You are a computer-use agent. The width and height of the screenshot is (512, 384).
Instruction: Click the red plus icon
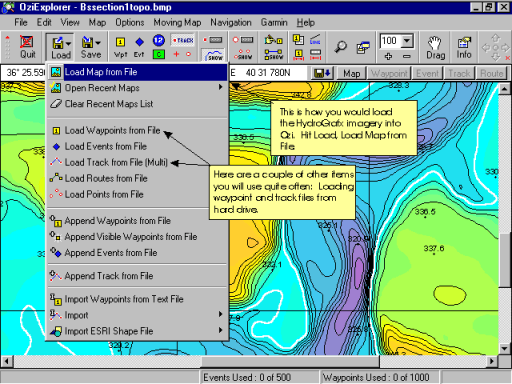tap(176, 54)
